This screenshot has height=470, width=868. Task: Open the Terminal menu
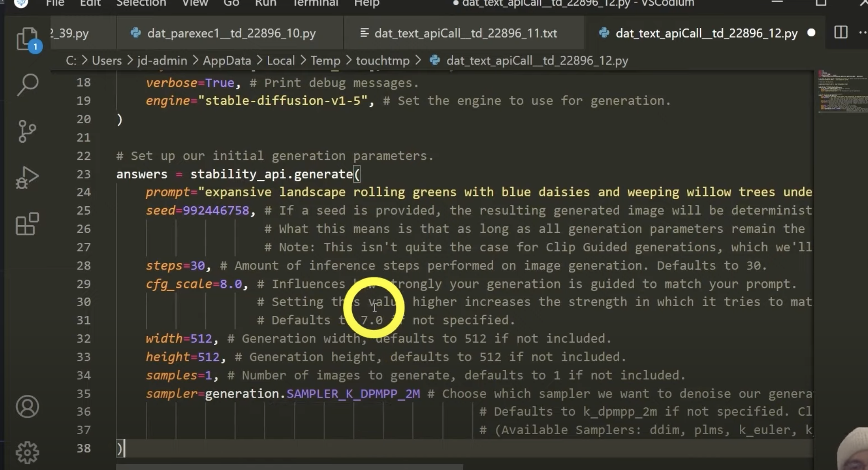pos(315,4)
